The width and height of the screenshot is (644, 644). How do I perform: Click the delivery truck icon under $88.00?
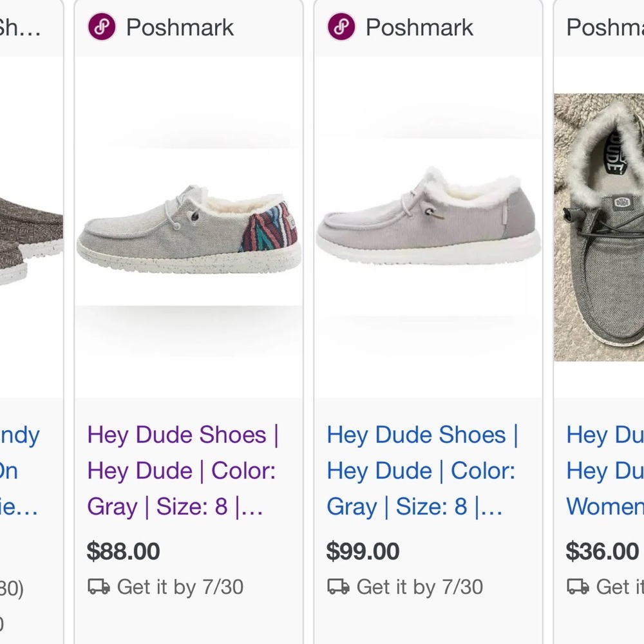[99, 587]
